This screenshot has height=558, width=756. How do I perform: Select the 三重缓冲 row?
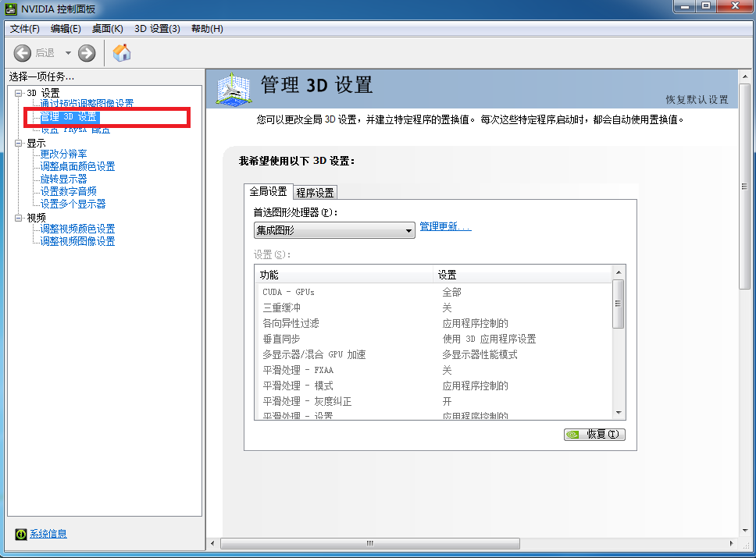(433, 308)
